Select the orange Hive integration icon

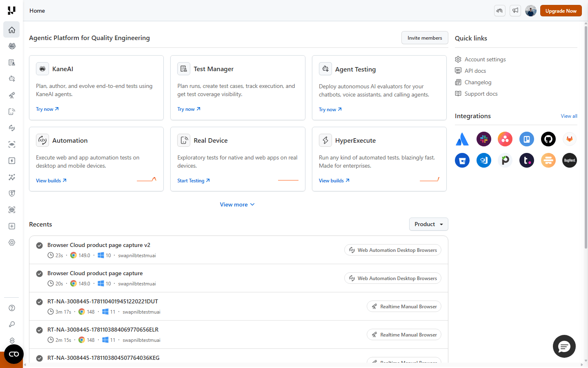pyautogui.click(x=548, y=160)
